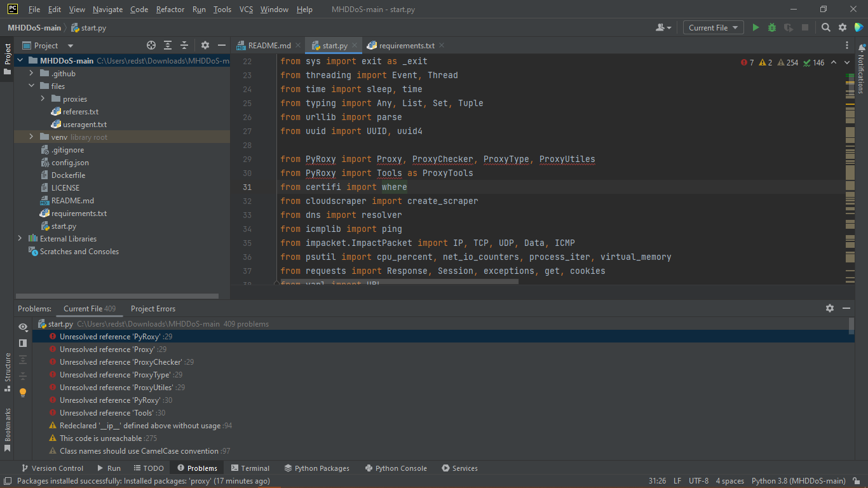Image resolution: width=868 pixels, height=488 pixels.
Task: Run the current file with green play button
Action: click(756, 27)
